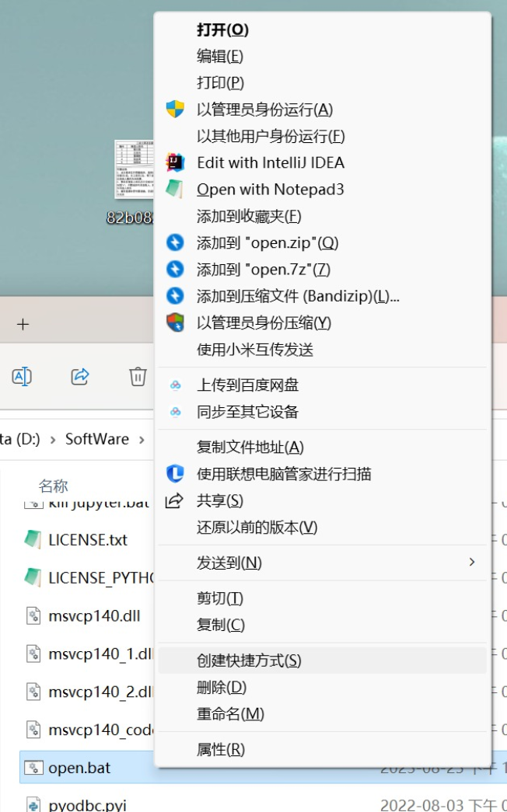Expand the chevron after SoftWare in breadcrumb
The image size is (507, 812).
point(142,440)
